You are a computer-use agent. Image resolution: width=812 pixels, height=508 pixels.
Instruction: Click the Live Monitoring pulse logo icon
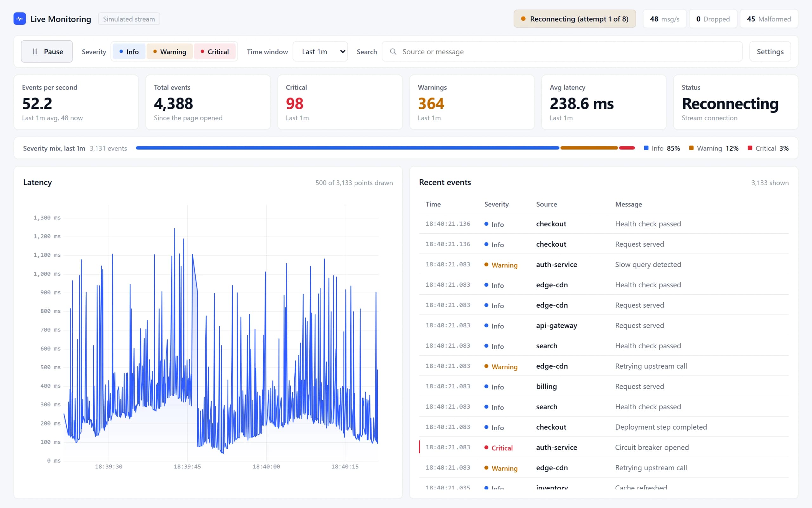[20, 19]
